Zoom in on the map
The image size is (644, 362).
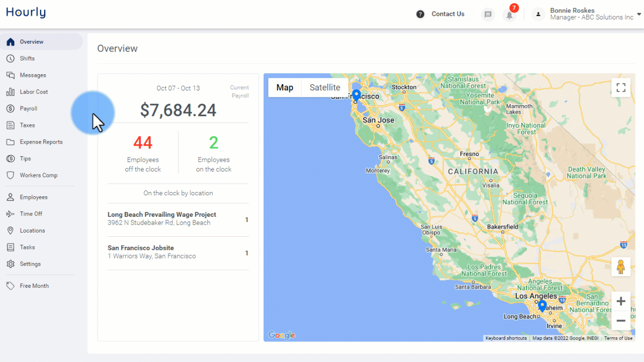click(x=621, y=301)
